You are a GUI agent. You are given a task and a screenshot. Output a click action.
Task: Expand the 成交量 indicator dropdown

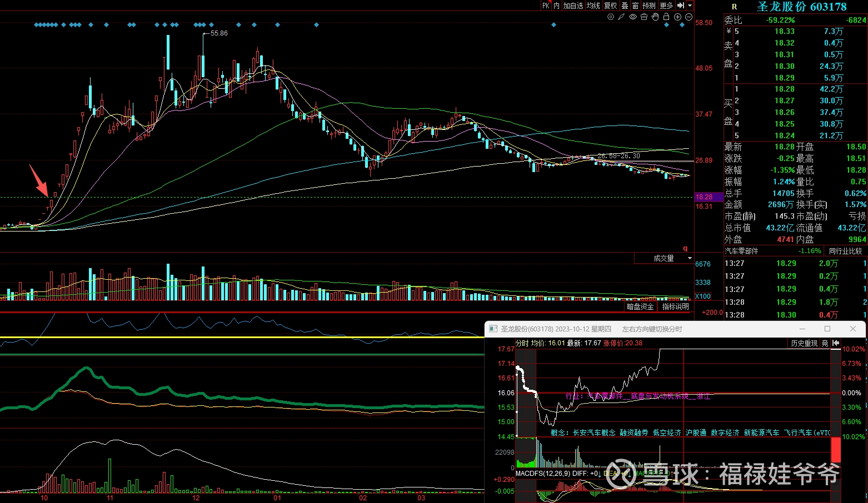click(x=690, y=258)
